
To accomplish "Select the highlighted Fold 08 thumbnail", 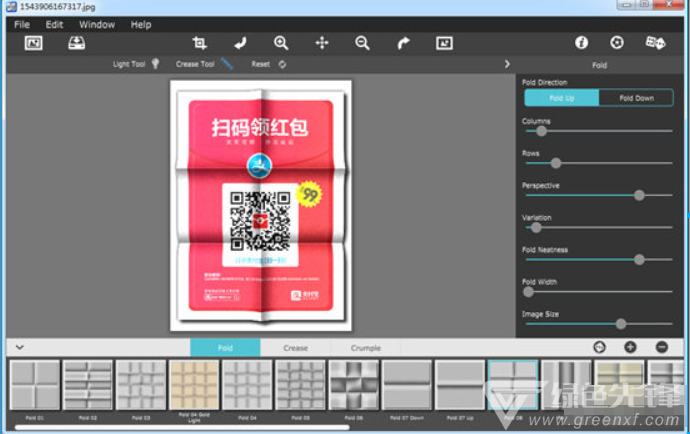I will (x=513, y=385).
